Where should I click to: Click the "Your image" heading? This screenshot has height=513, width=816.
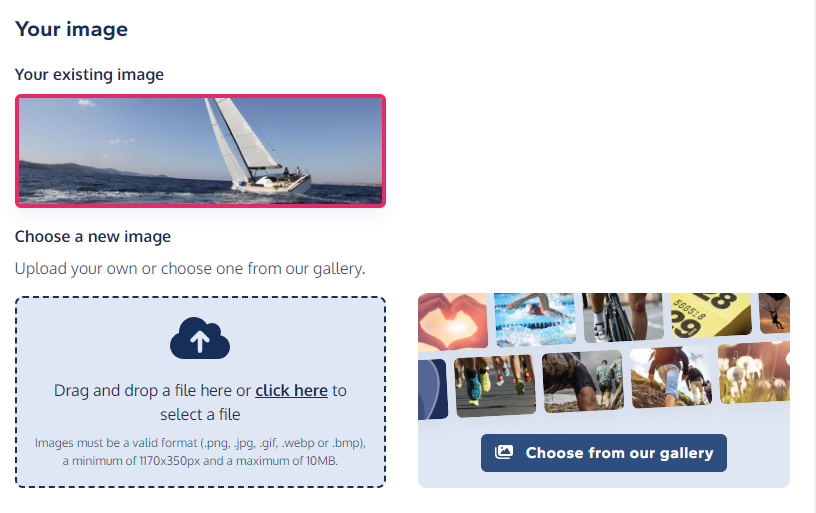point(71,29)
